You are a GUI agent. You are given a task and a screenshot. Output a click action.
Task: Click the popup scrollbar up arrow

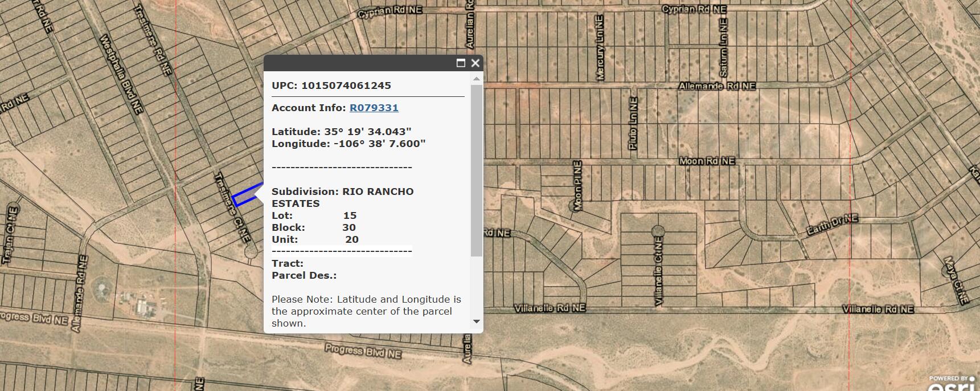coord(477,79)
